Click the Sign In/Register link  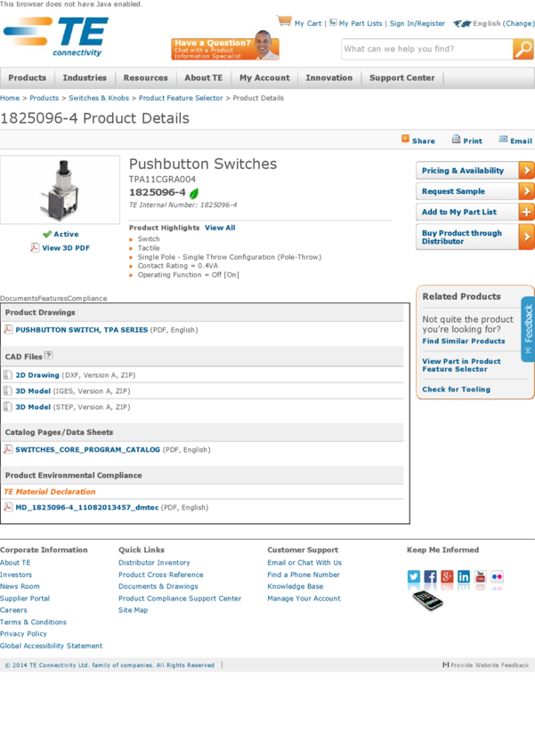pyautogui.click(x=417, y=23)
